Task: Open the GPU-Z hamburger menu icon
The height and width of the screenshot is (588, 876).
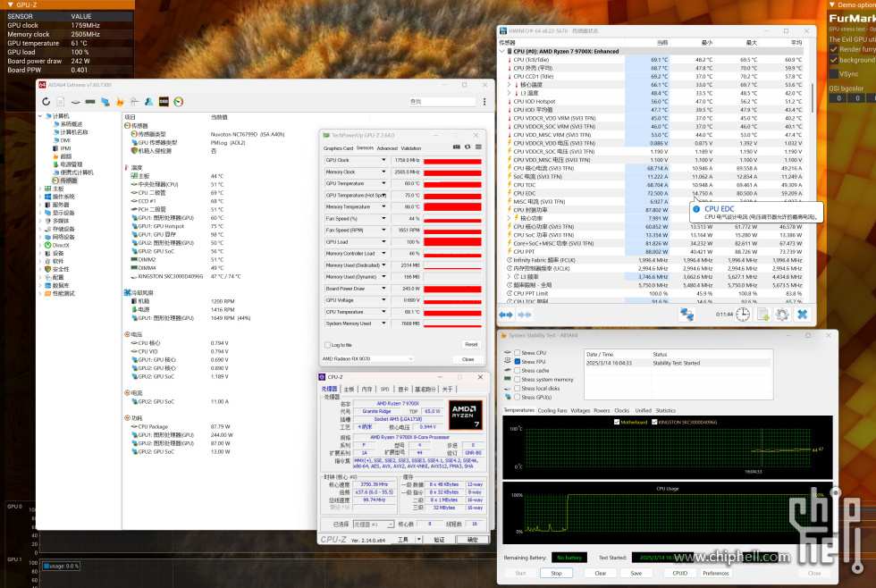Action: [478, 147]
